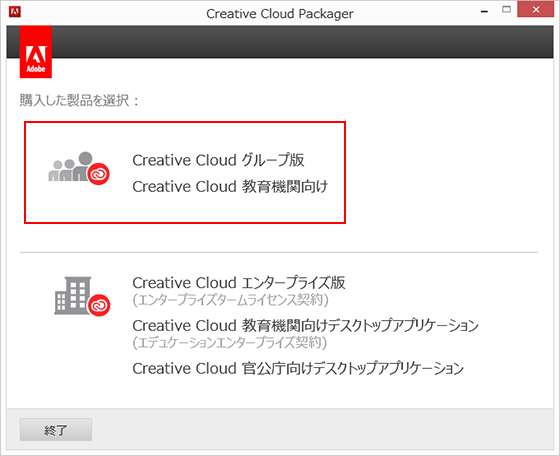Maximize the Creative Cloud Packager window
560x456 pixels.
click(x=506, y=10)
